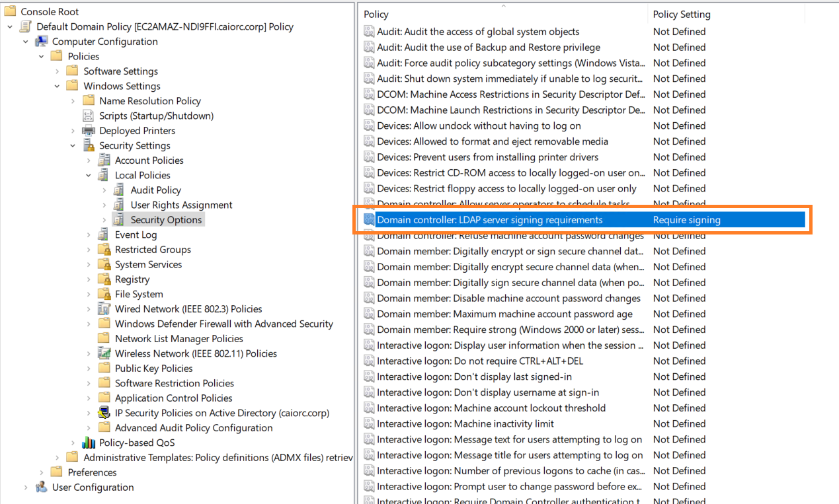
Task: Click the Policy-based QoS chart icon
Action: coord(88,443)
